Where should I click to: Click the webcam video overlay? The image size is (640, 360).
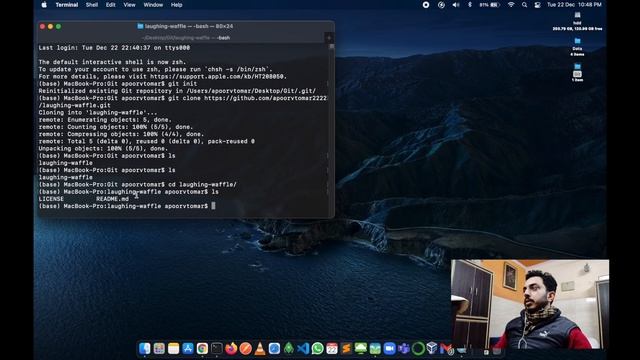530,304
